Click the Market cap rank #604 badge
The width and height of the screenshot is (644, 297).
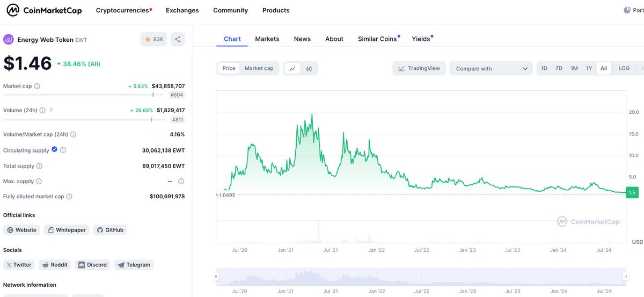(x=177, y=95)
